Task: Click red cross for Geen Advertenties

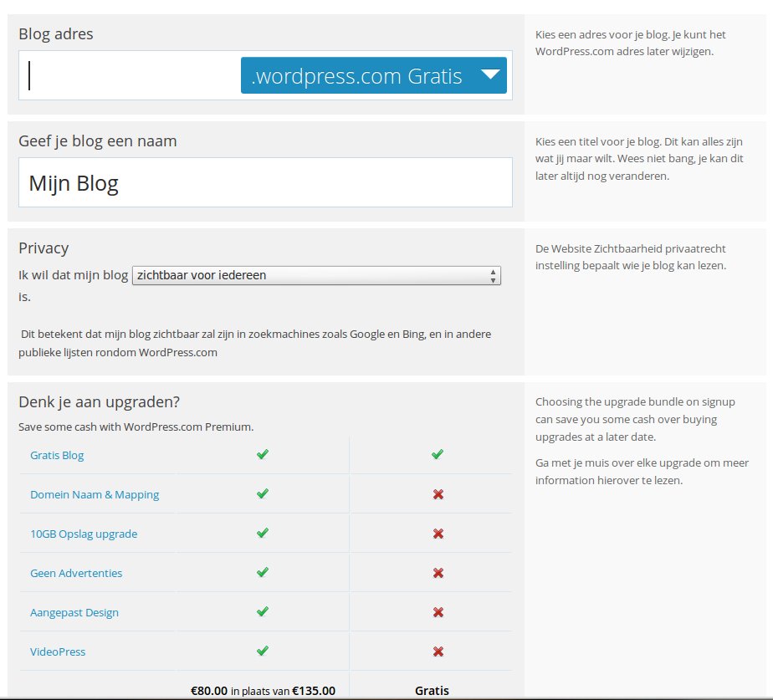Action: [x=438, y=574]
